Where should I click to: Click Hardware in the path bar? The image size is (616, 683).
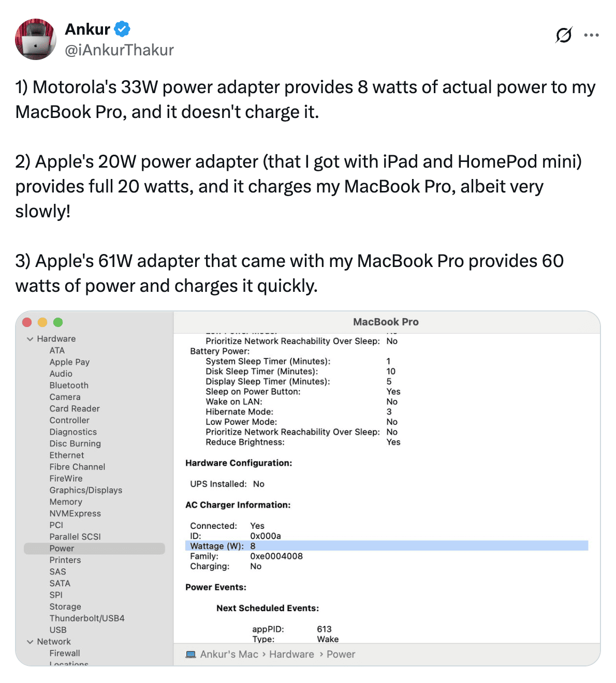291,655
